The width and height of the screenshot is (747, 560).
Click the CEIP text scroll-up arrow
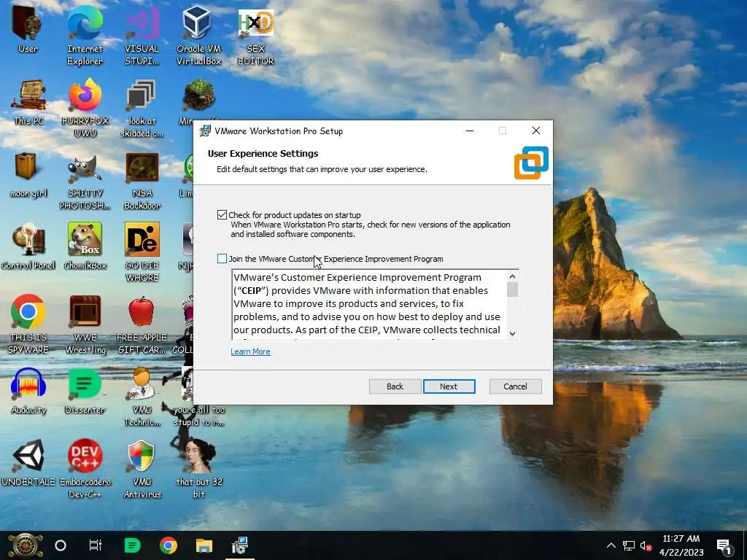(x=513, y=276)
